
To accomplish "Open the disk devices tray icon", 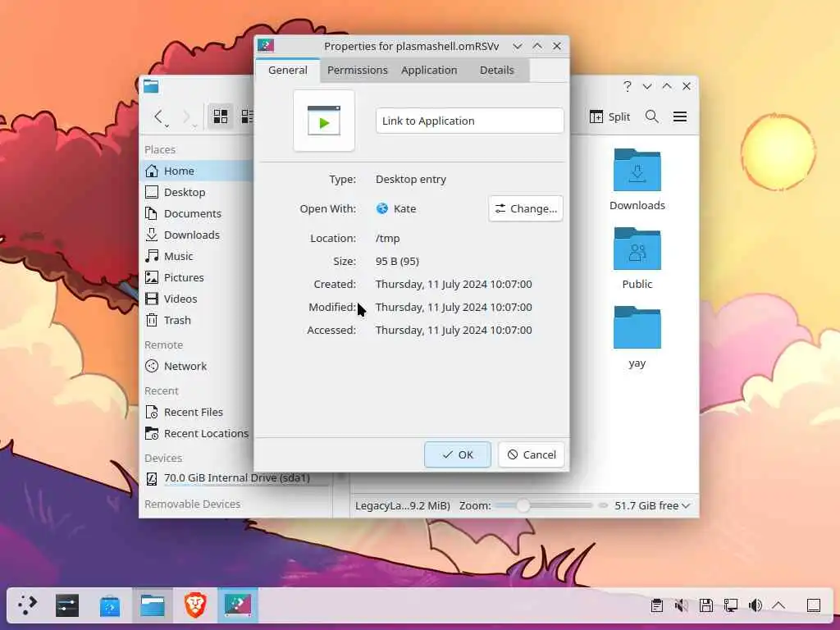I will [x=706, y=605].
